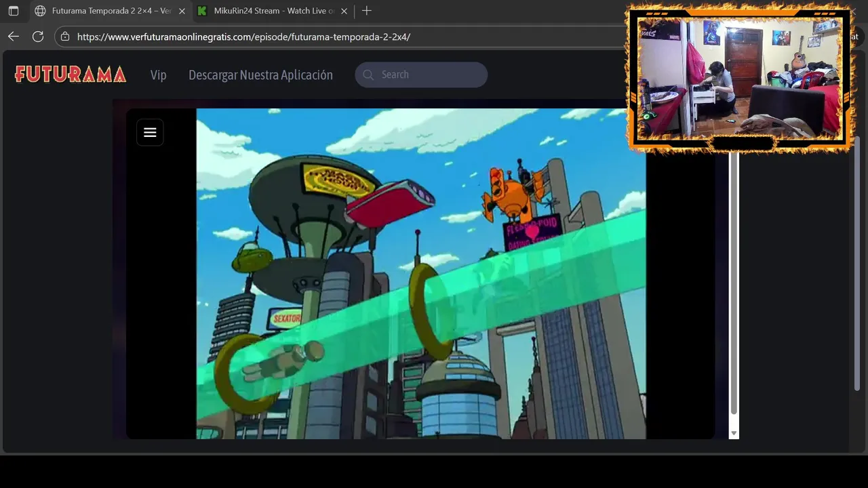Reload the current page

click(38, 37)
